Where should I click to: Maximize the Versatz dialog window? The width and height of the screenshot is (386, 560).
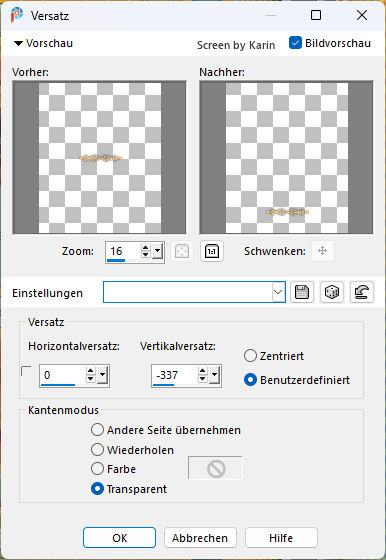click(x=316, y=15)
